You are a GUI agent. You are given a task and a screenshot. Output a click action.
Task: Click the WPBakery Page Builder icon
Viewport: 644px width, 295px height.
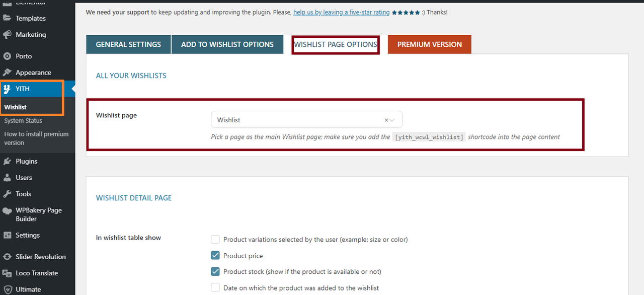(x=7, y=210)
